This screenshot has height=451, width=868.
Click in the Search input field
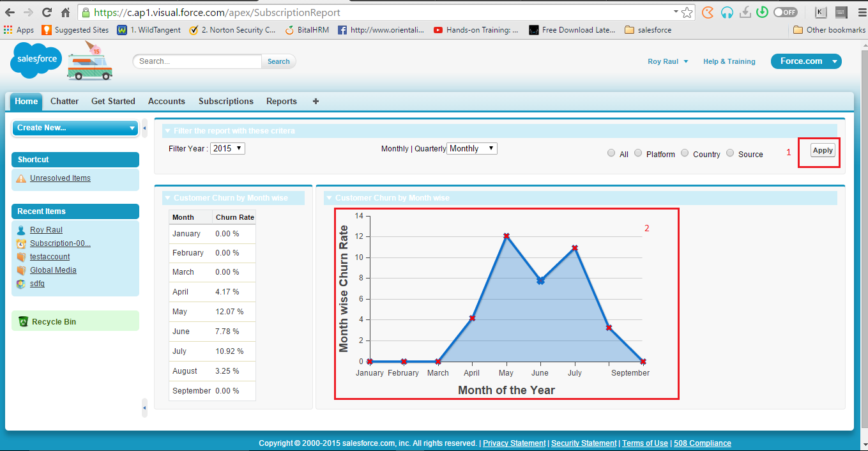click(x=198, y=61)
